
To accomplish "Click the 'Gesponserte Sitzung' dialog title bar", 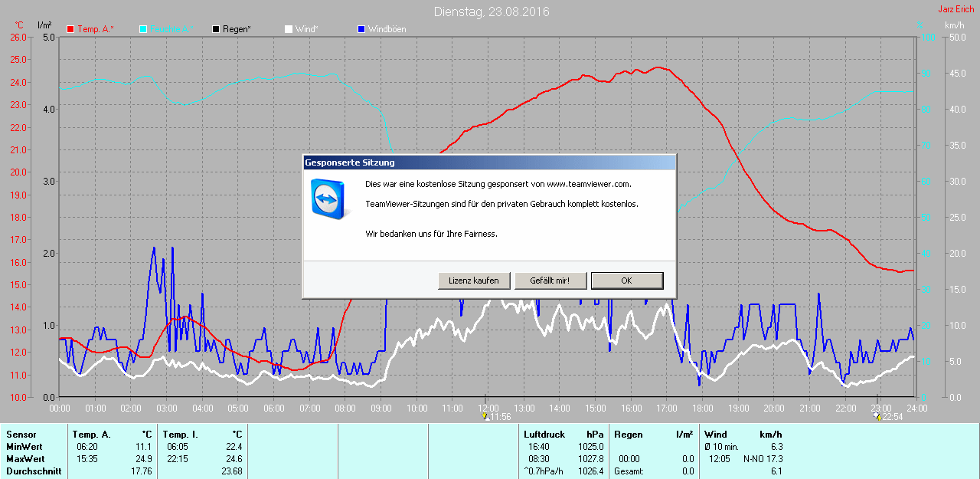I will 489,162.
